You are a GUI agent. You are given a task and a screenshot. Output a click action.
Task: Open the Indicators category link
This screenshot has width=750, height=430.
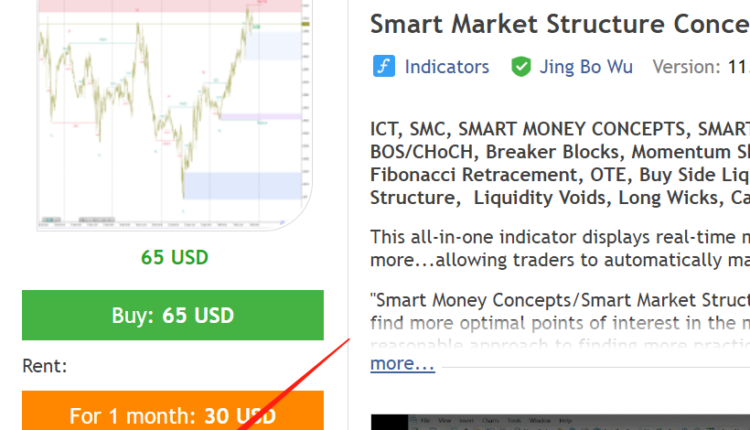446,67
